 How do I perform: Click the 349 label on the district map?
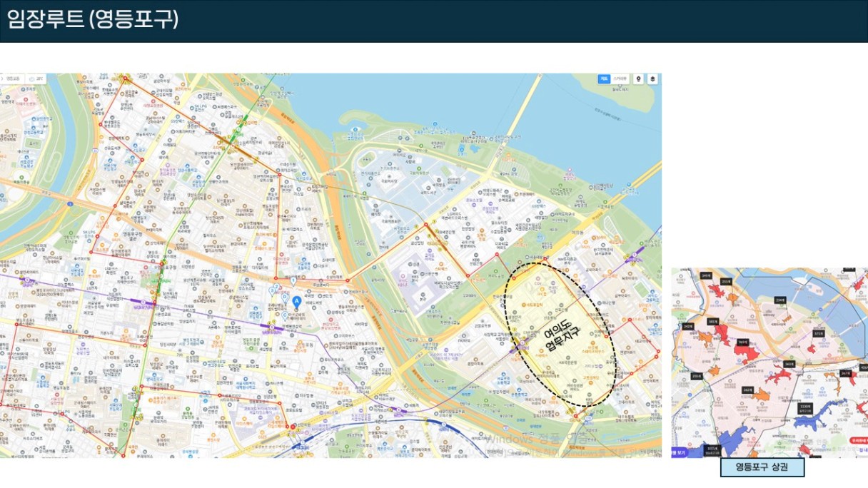[706, 275]
